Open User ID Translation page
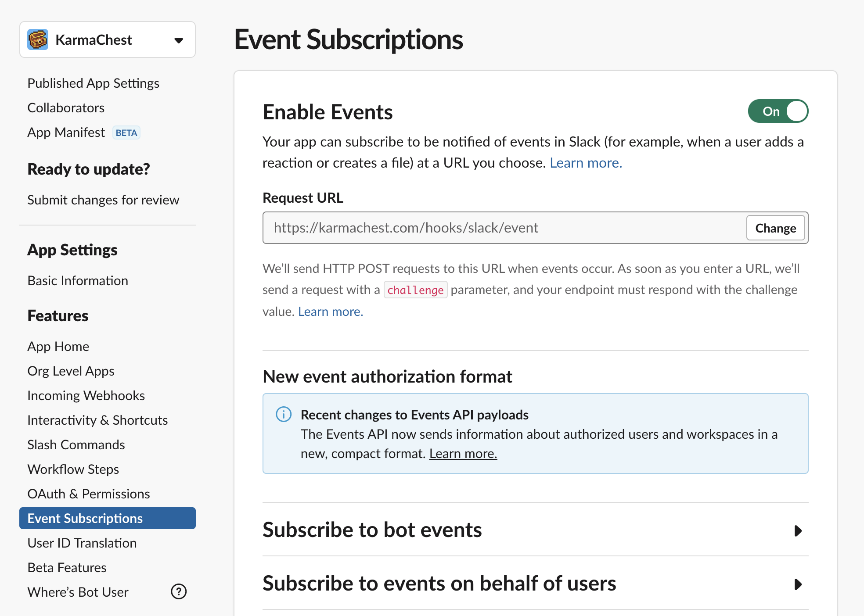The height and width of the screenshot is (616, 864). (x=82, y=543)
